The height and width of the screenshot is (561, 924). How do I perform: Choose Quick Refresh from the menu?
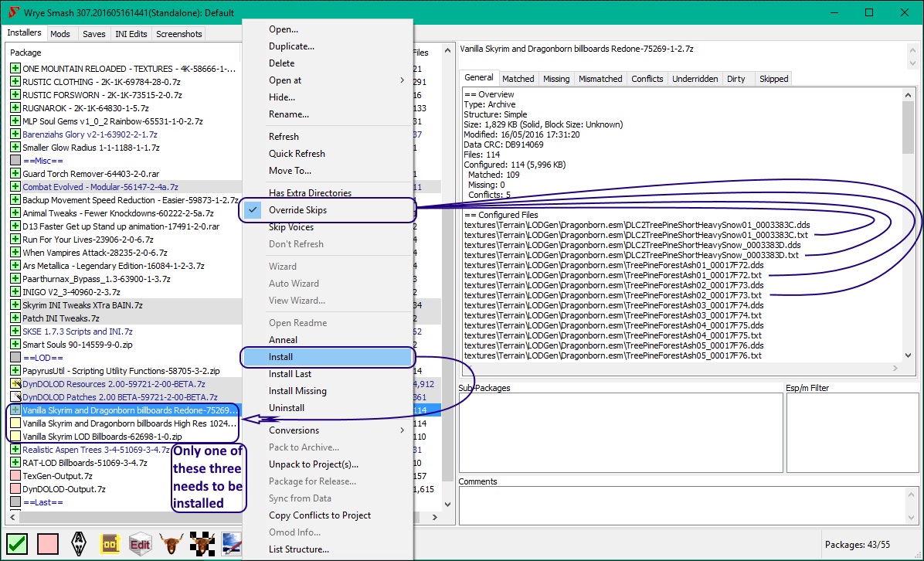(x=327, y=153)
